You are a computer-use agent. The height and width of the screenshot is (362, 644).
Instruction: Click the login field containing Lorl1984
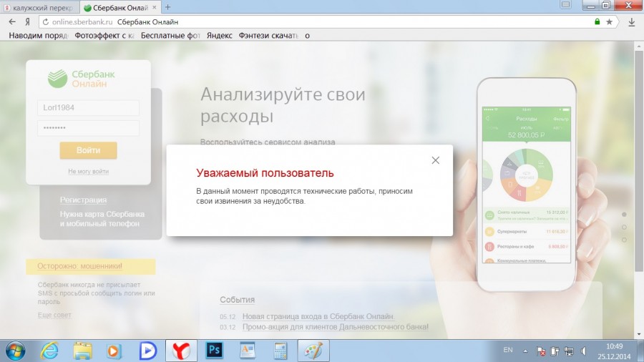[x=88, y=107]
